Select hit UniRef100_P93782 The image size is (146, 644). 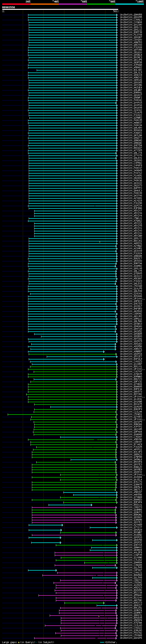pos(131,633)
